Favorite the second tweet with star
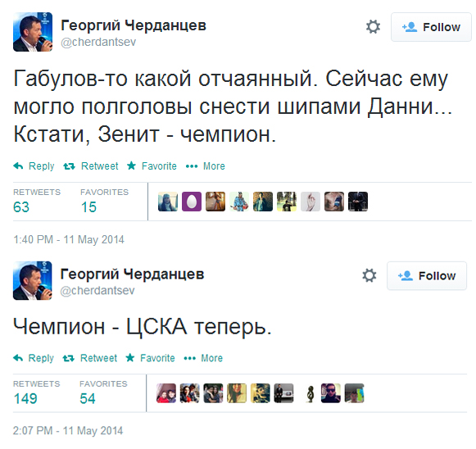This screenshot has height=449, width=476. 150,358
